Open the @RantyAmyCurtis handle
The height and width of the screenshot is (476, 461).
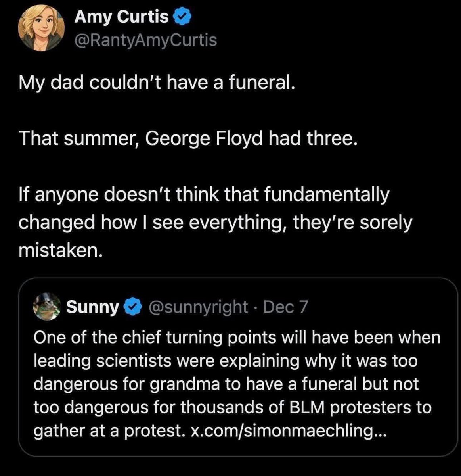(146, 40)
